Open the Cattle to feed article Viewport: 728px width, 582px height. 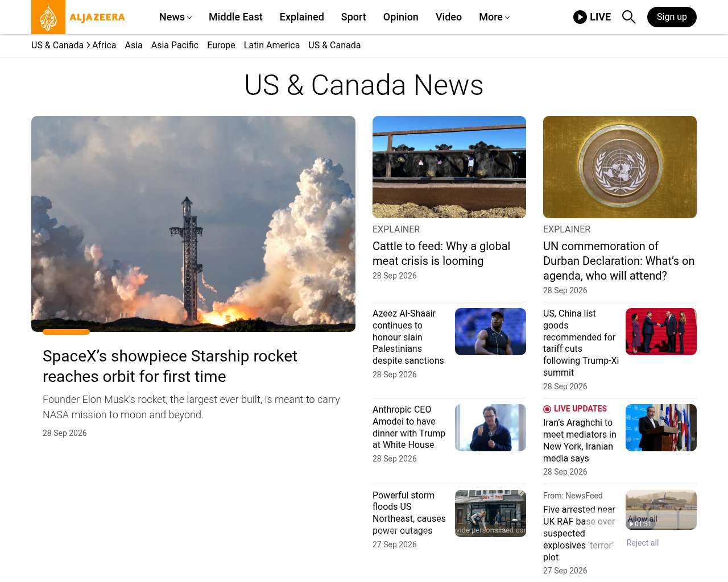(441, 253)
